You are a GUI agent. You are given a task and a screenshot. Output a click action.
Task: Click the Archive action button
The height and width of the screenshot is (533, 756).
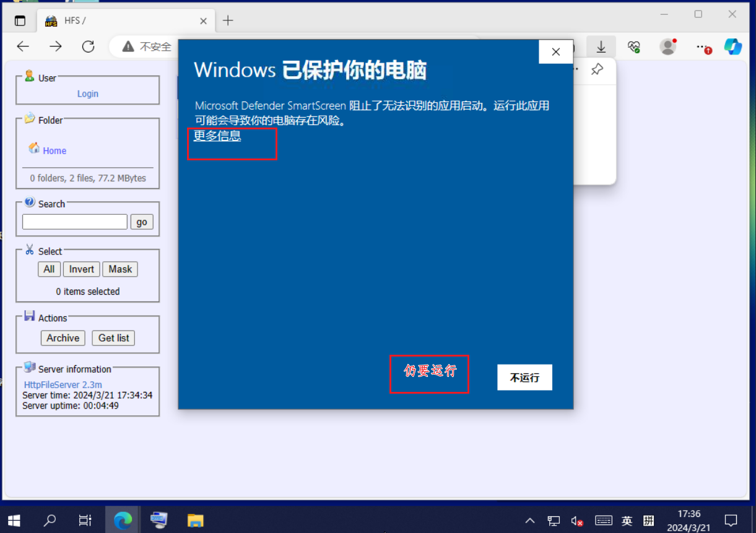point(63,337)
